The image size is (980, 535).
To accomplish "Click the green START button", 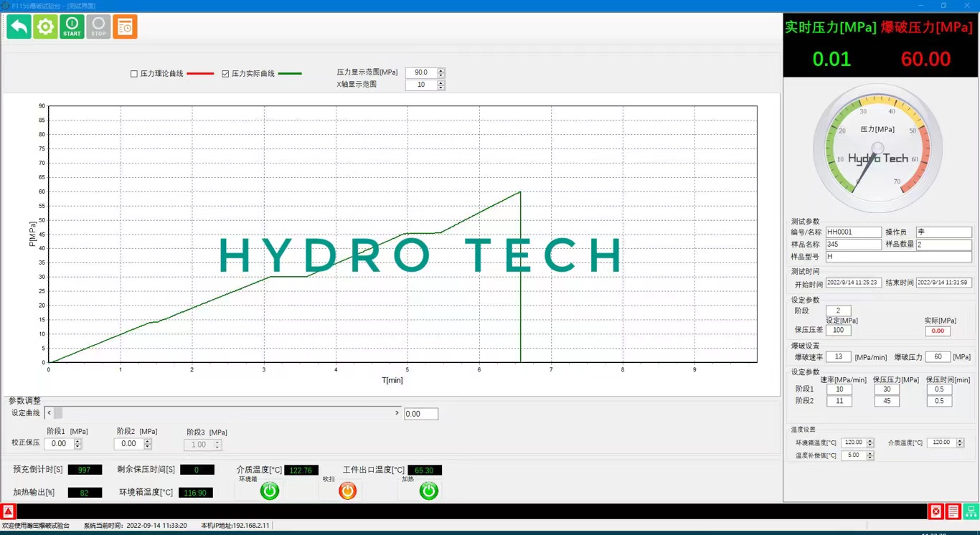I will [x=72, y=27].
